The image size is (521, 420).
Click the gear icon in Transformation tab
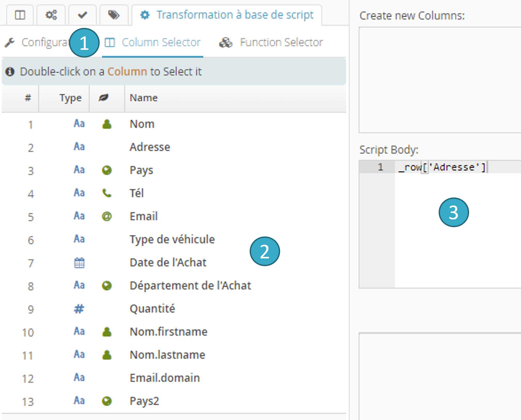pyautogui.click(x=145, y=15)
